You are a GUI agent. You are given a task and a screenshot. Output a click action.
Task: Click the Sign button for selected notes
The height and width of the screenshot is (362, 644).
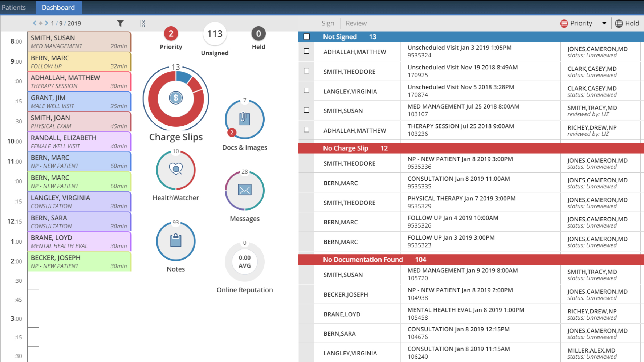[x=327, y=23]
